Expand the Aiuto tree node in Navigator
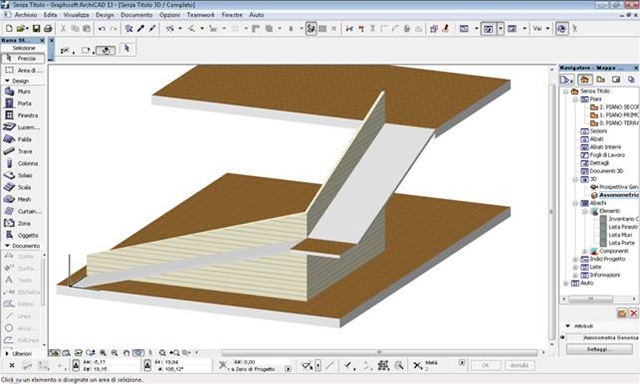Image resolution: width=640 pixels, height=384 pixels. (566, 283)
